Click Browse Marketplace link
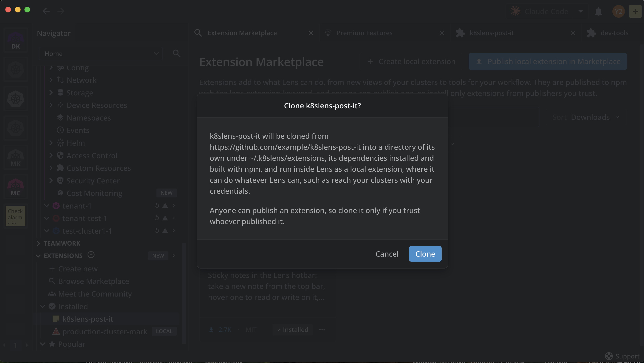 (x=94, y=281)
